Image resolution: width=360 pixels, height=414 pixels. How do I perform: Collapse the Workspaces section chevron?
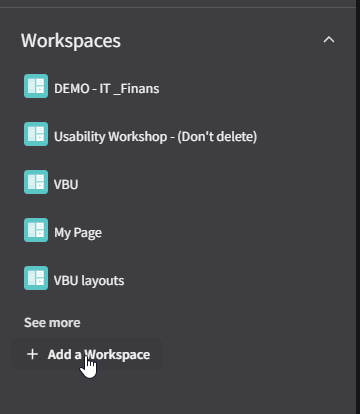pyautogui.click(x=329, y=40)
